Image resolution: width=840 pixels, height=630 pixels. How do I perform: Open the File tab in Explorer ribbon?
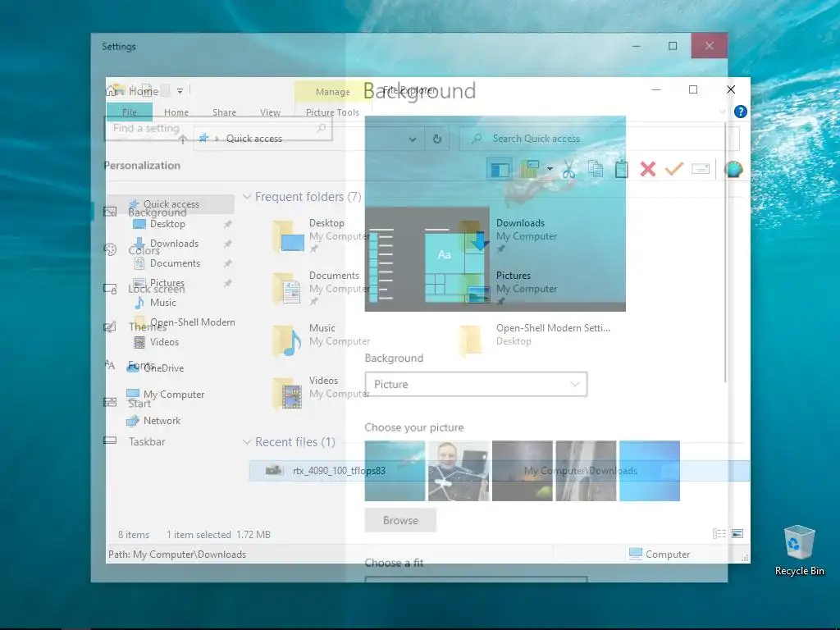click(x=129, y=112)
